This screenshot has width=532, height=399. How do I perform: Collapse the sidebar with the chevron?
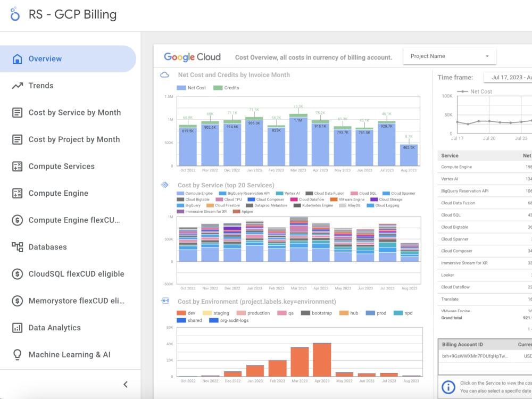[x=126, y=384]
